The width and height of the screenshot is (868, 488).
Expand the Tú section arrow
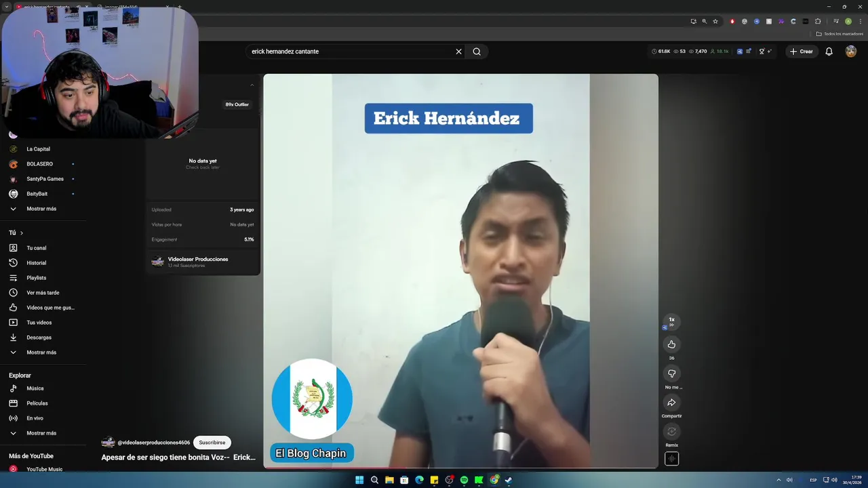tap(21, 233)
